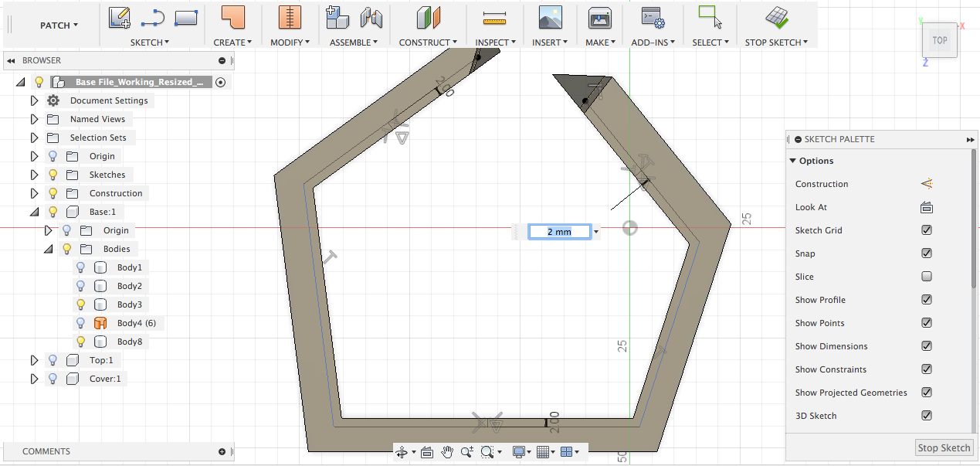Image resolution: width=980 pixels, height=466 pixels.
Task: Toggle the Show Dimensions checkbox
Action: tap(927, 346)
